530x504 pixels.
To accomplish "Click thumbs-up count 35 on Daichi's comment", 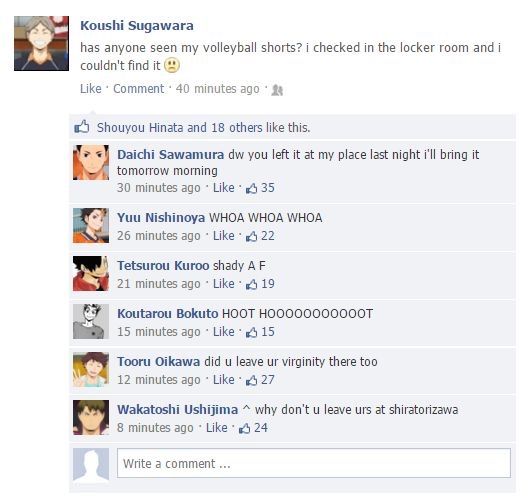I will 260,188.
